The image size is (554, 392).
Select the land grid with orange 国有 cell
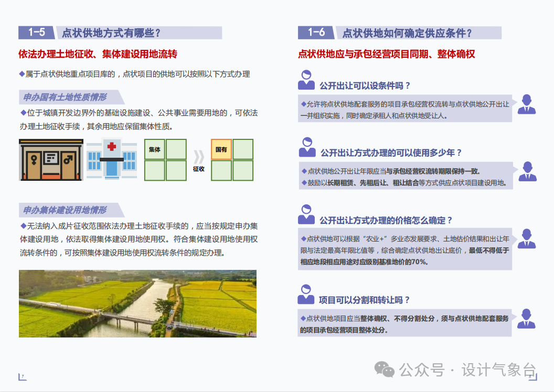point(232,160)
